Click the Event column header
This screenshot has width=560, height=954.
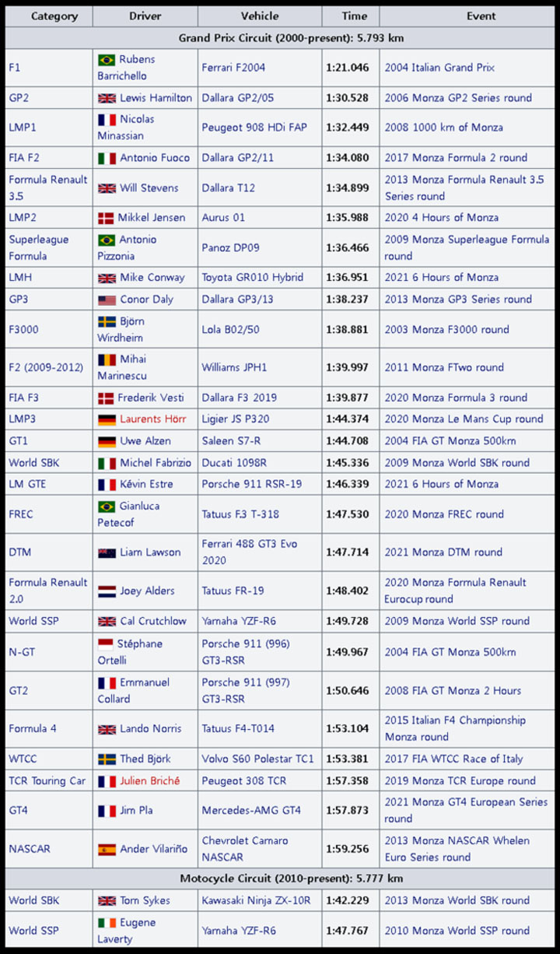point(467,16)
